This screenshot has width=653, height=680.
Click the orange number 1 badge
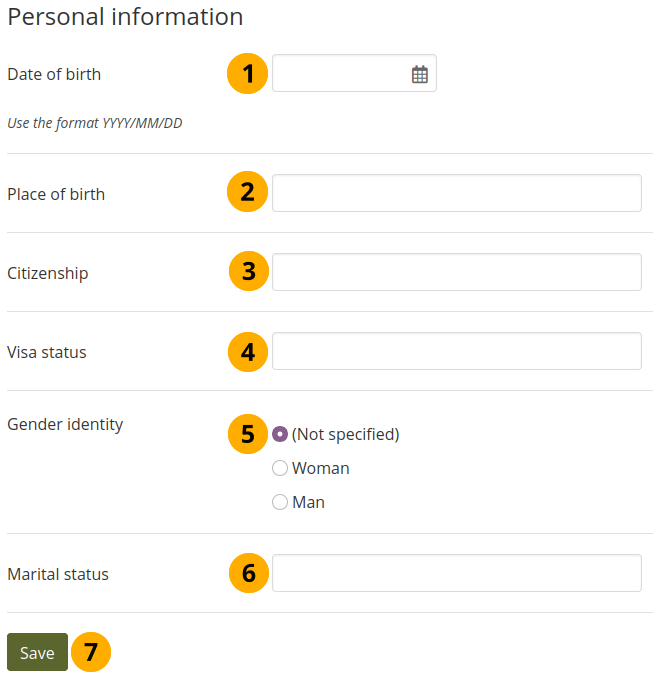[x=248, y=74]
